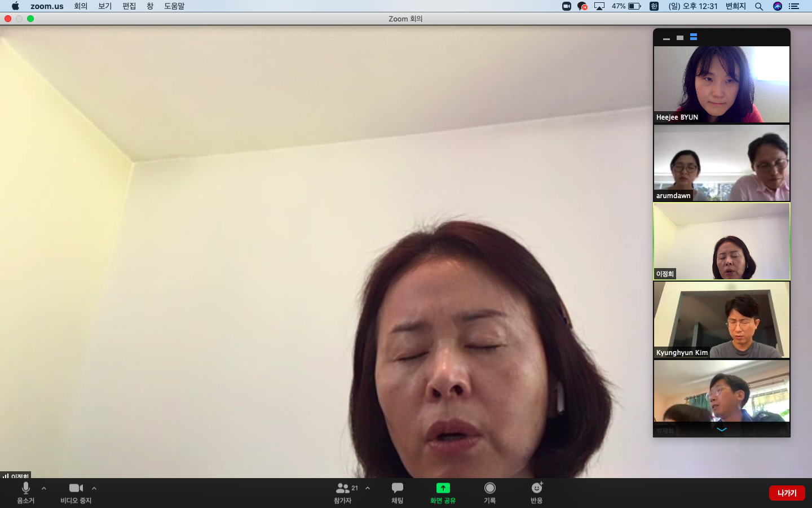Open the chat panel (채팅)
The image size is (812, 508).
point(398,493)
